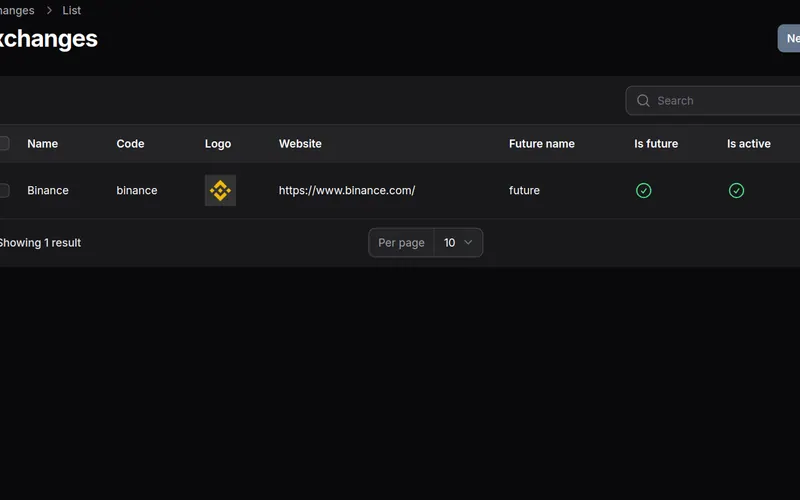The width and height of the screenshot is (800, 500).
Task: Click the Showing 1 result text
Action: (x=40, y=243)
